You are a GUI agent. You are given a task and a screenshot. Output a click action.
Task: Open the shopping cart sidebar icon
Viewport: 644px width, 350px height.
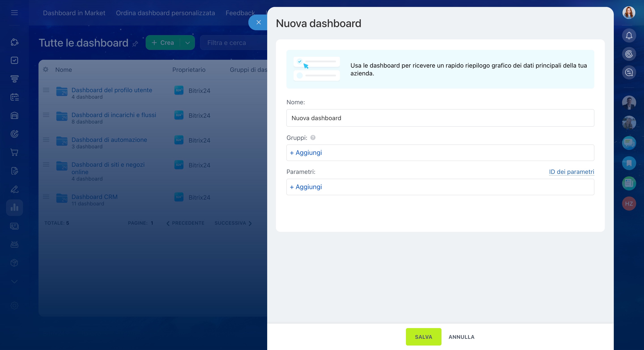(15, 152)
